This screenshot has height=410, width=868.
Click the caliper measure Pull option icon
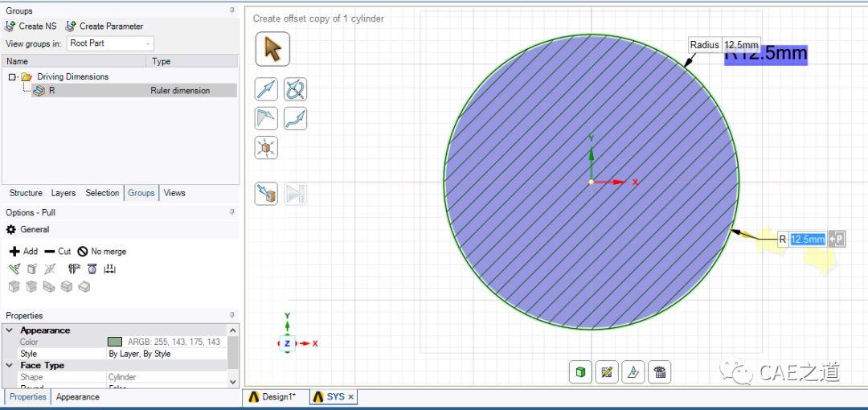tap(75, 269)
